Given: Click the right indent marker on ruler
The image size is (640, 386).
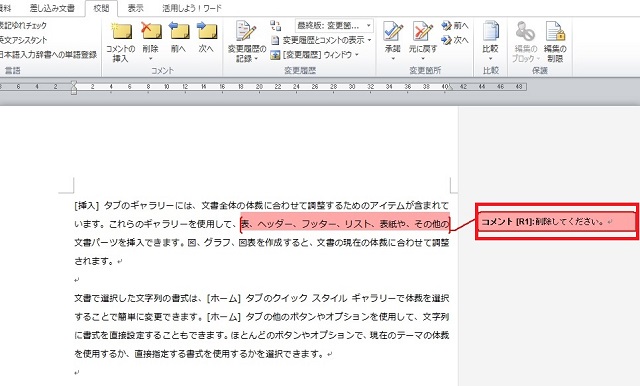Looking at the screenshot, I should 450,87.
